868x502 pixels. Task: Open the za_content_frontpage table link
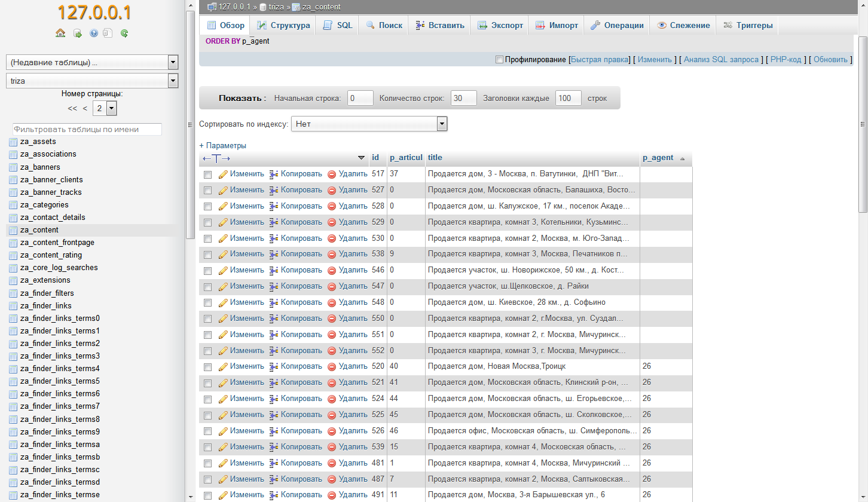click(57, 243)
